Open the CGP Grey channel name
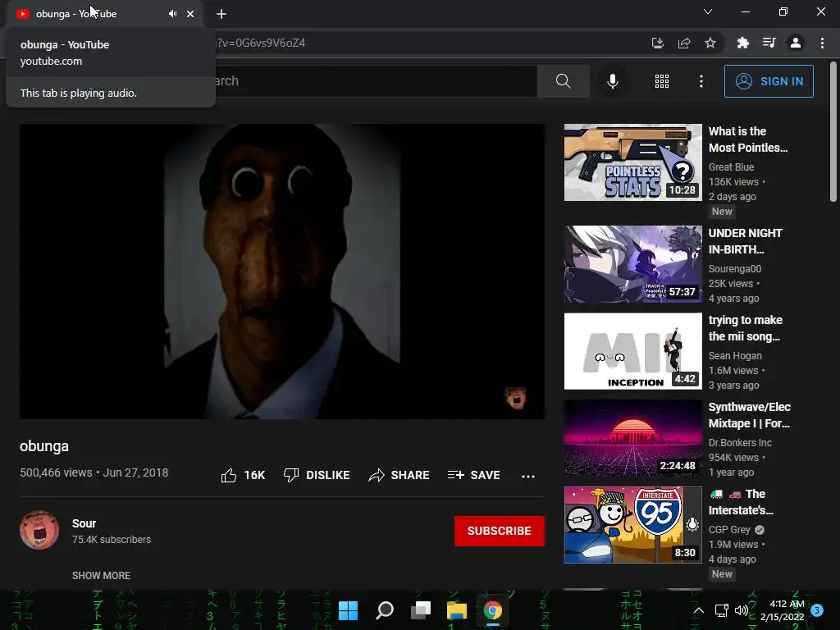Viewport: 840px width, 630px height. (729, 529)
